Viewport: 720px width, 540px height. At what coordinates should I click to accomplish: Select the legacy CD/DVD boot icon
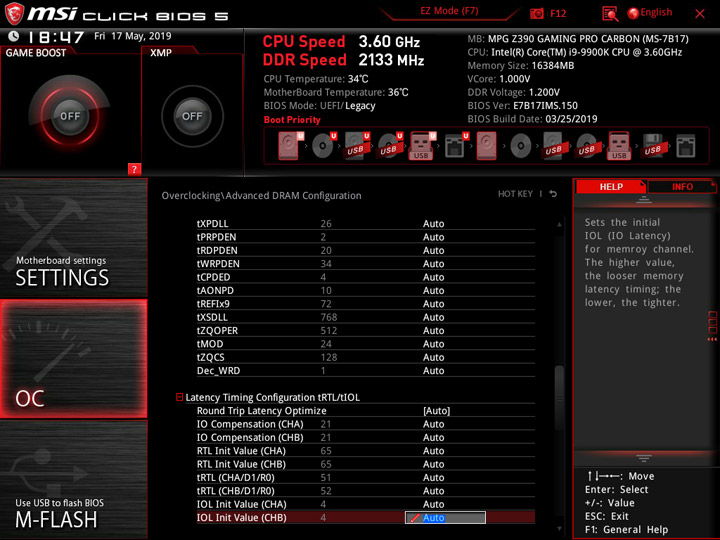click(520, 146)
